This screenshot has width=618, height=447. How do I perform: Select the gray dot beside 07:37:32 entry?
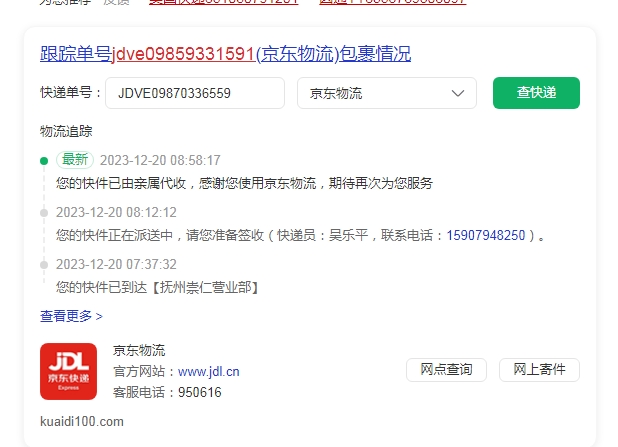[44, 265]
